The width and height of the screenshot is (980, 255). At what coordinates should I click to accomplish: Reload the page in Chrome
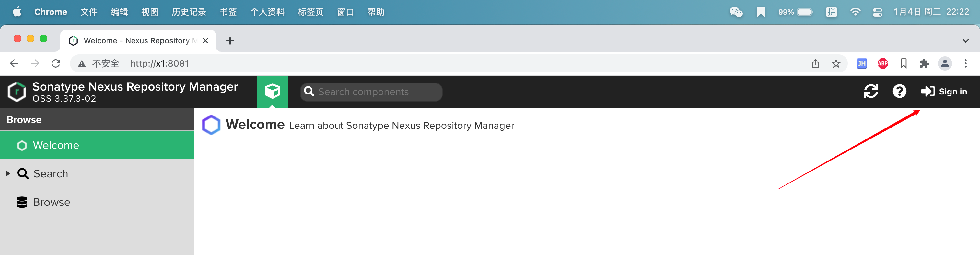56,63
